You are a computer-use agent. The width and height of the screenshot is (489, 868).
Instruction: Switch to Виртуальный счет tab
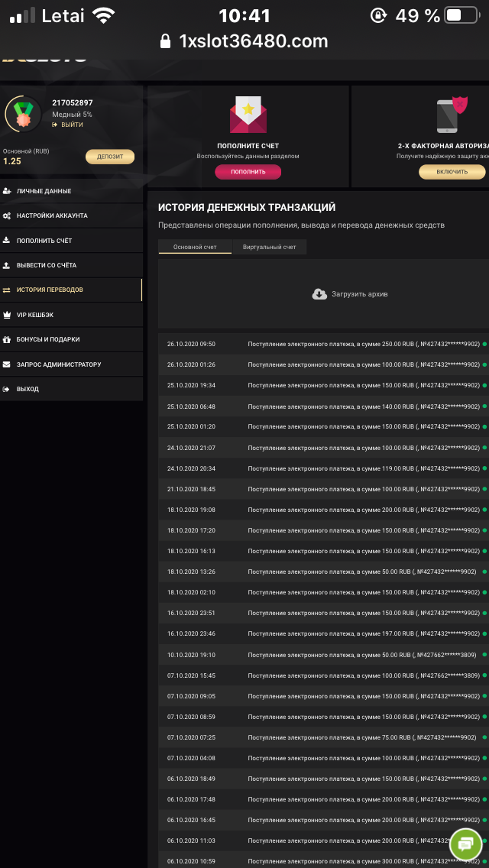point(269,247)
